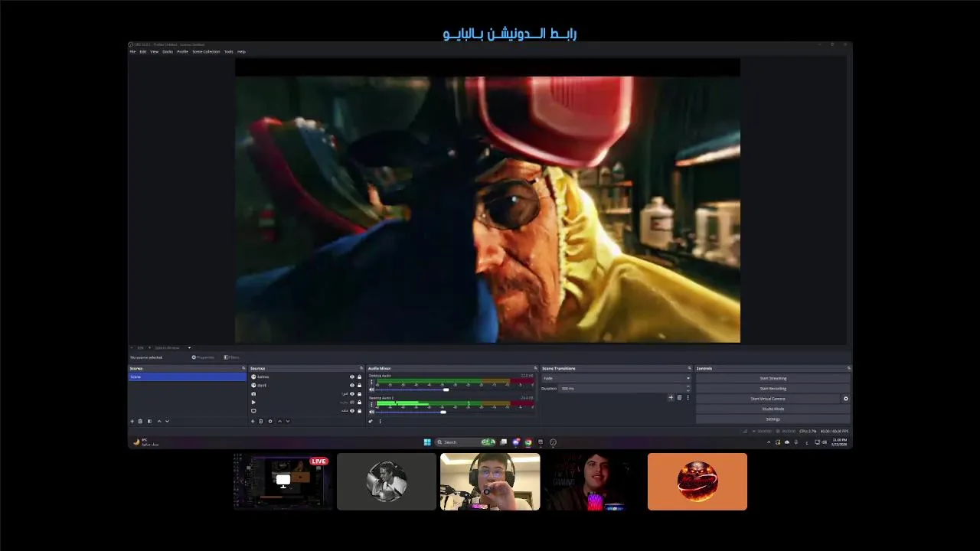Add a scene transition plus icon
Screen dimensions: 980x551
[671, 397]
